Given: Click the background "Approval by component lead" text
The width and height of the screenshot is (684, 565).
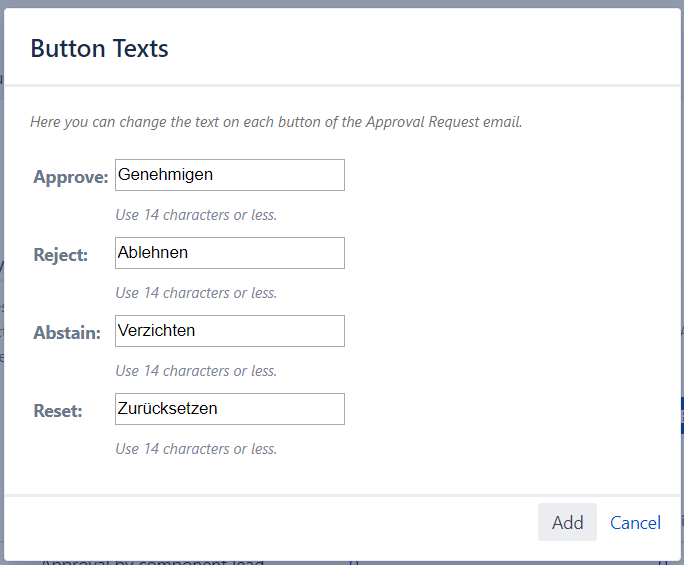Looking at the screenshot, I should tap(152, 562).
